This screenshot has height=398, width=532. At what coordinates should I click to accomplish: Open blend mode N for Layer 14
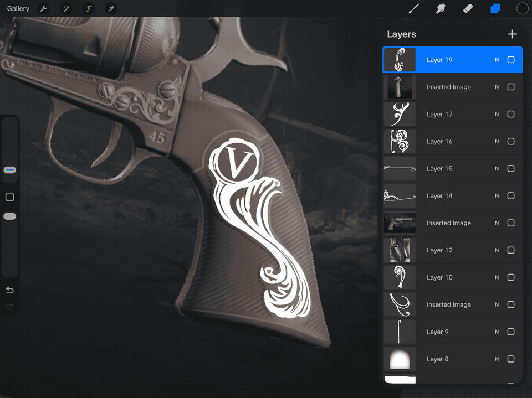(x=497, y=196)
